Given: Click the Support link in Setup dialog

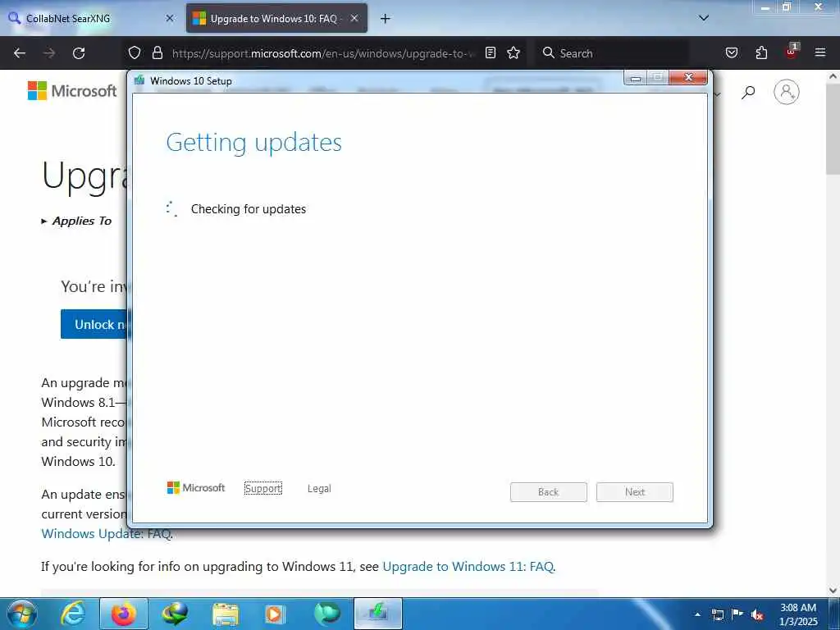Looking at the screenshot, I should (263, 489).
